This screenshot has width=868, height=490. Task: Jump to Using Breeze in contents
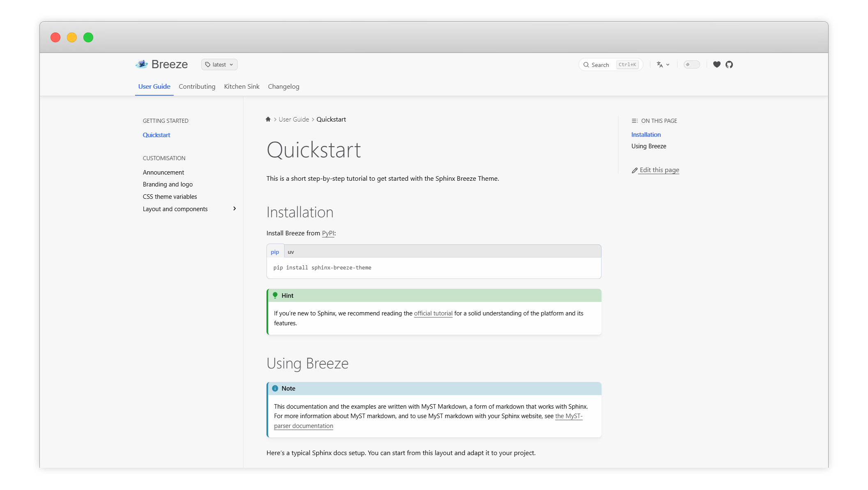click(649, 146)
